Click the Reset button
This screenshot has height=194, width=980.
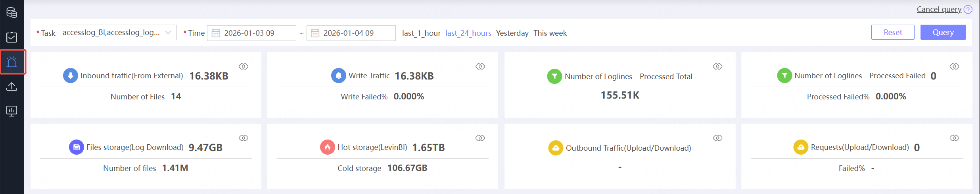[x=892, y=32]
